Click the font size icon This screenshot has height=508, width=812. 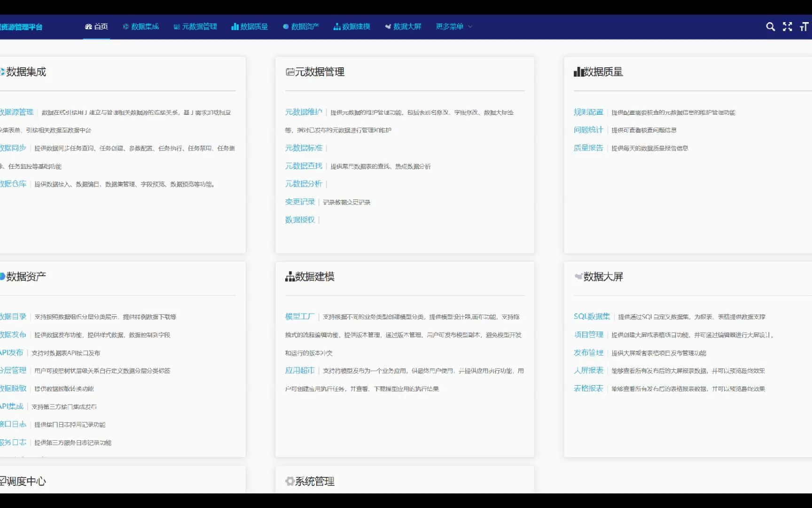804,27
